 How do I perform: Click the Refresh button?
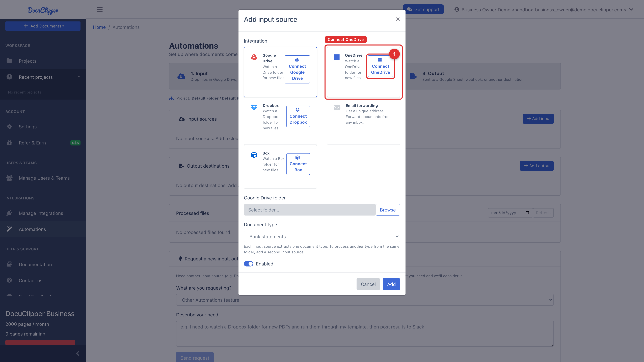[x=543, y=213]
